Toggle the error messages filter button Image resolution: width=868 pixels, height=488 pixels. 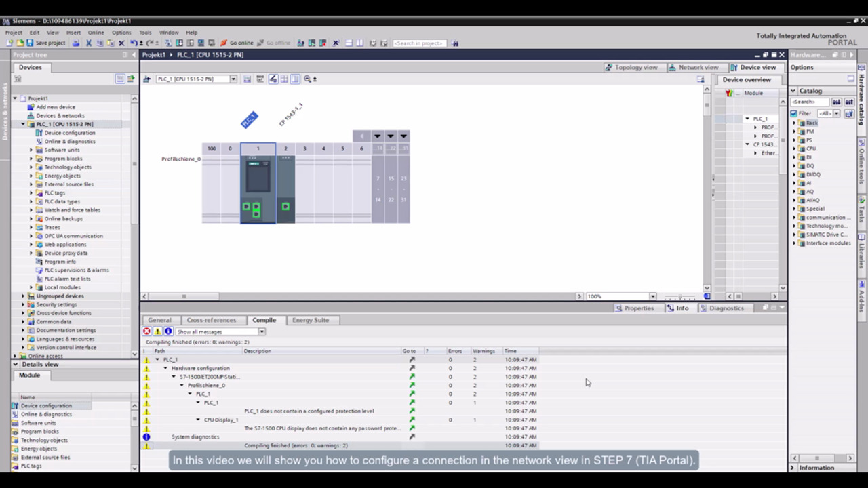146,331
